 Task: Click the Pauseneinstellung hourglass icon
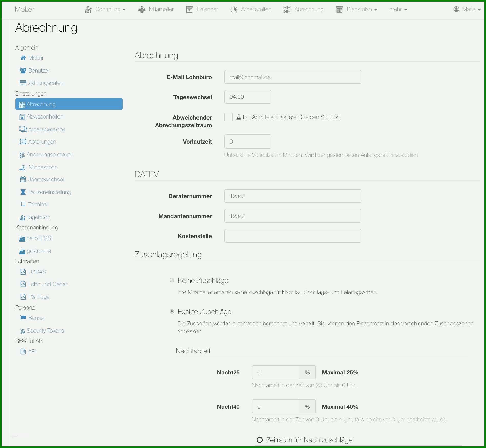[23, 192]
